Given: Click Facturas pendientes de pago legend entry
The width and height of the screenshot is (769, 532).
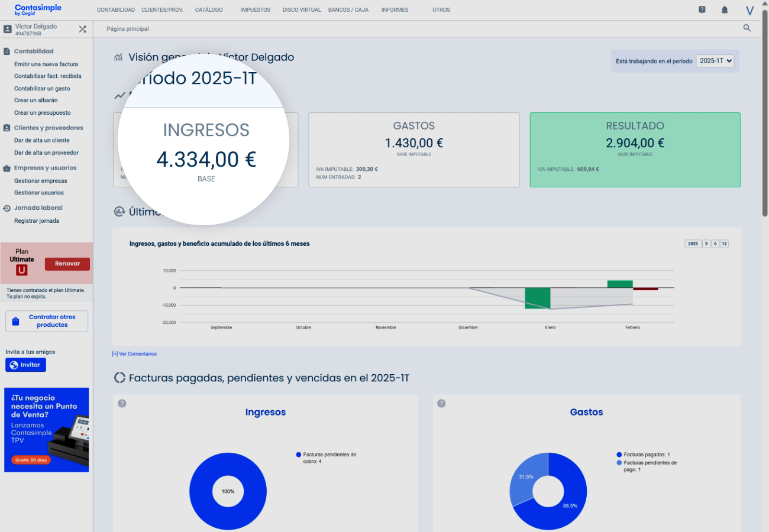Looking at the screenshot, I should click(647, 466).
